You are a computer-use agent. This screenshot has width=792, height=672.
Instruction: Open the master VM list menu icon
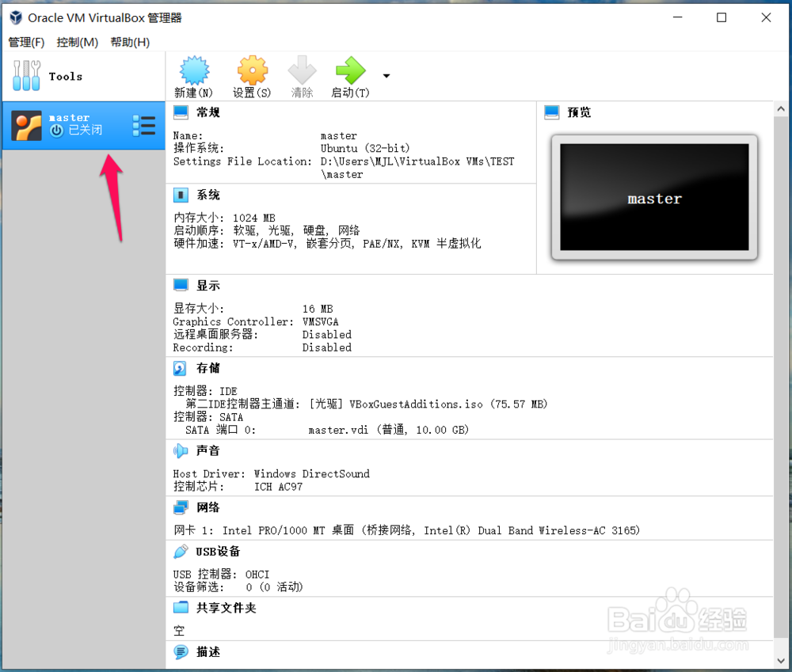144,125
